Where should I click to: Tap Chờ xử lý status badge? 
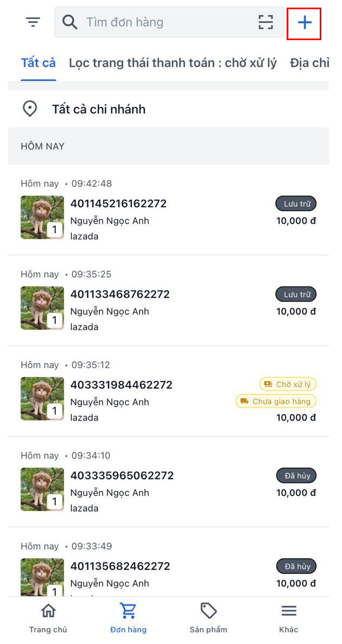tap(288, 384)
